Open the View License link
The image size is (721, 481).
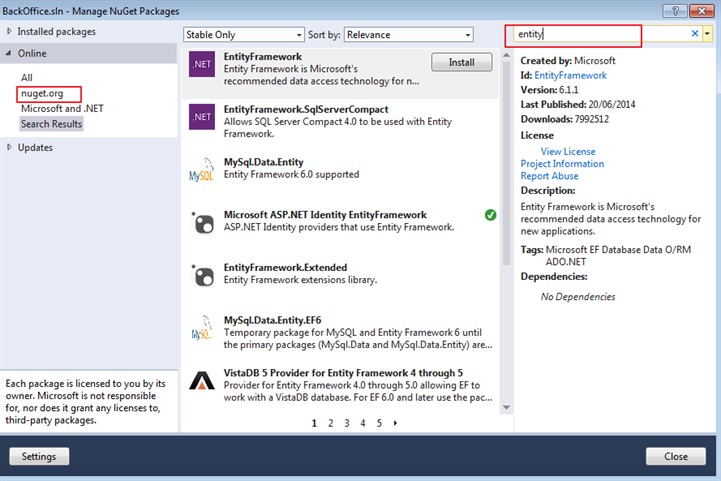tap(568, 151)
